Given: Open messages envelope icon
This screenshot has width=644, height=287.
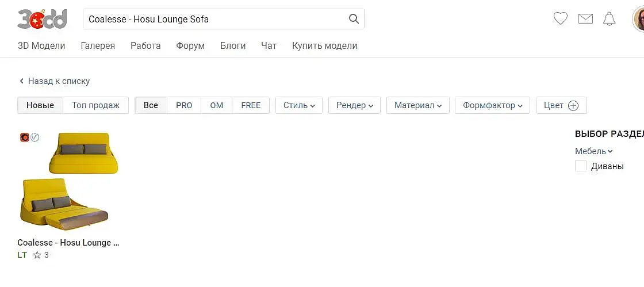Looking at the screenshot, I should pos(585,19).
